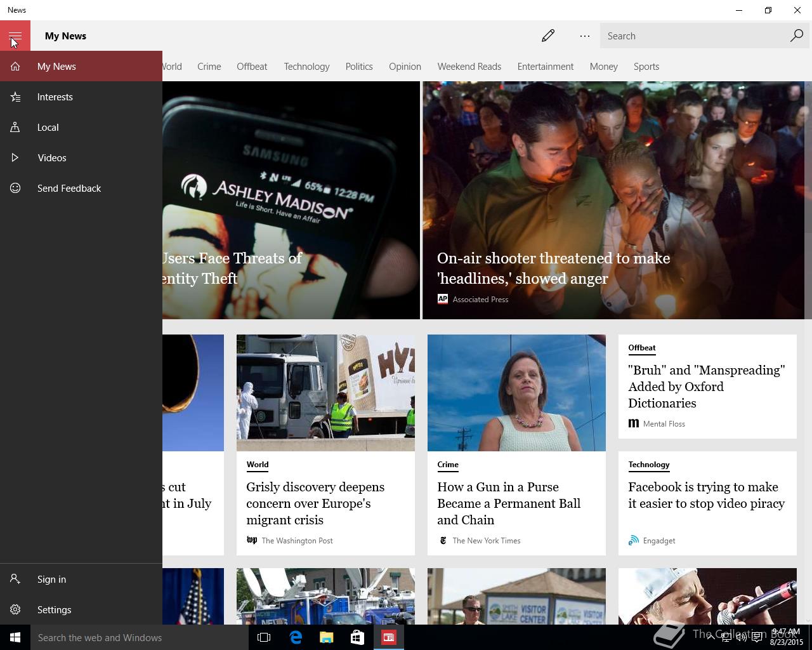This screenshot has width=812, height=650.
Task: Click the Send Feedback smiley icon
Action: click(x=15, y=188)
